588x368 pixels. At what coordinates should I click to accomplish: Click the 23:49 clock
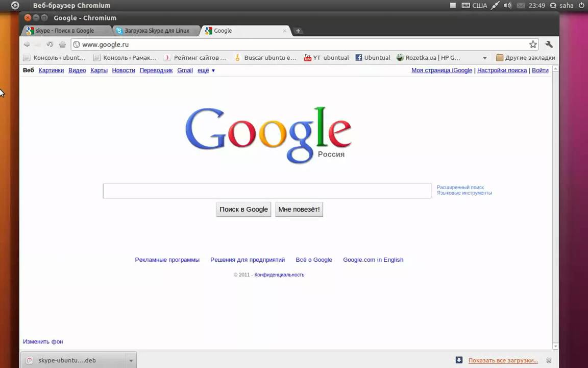click(x=536, y=5)
